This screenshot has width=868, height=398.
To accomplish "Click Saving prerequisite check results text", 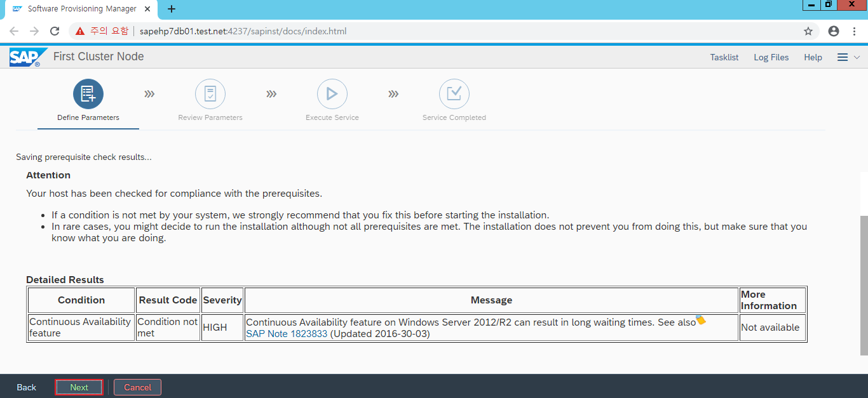I will pyautogui.click(x=84, y=157).
